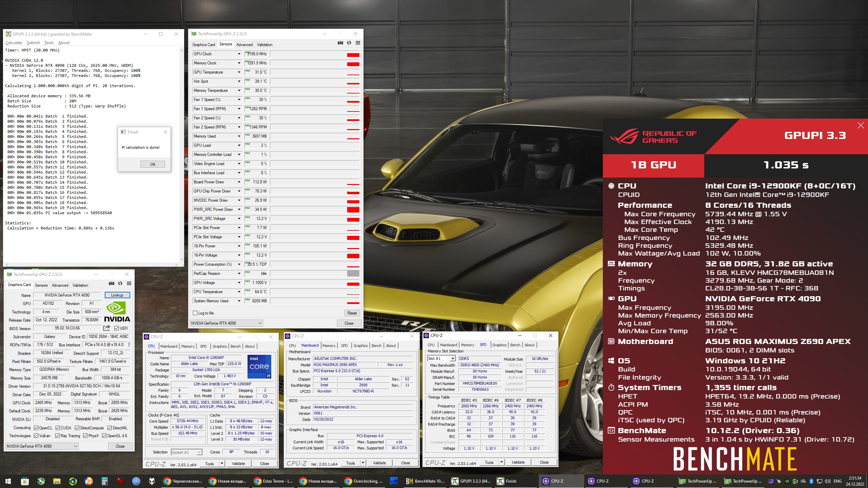Screen dimensions: 868x488
Task: Click Close in GPU-Z Graphics Card window
Action: point(120,446)
